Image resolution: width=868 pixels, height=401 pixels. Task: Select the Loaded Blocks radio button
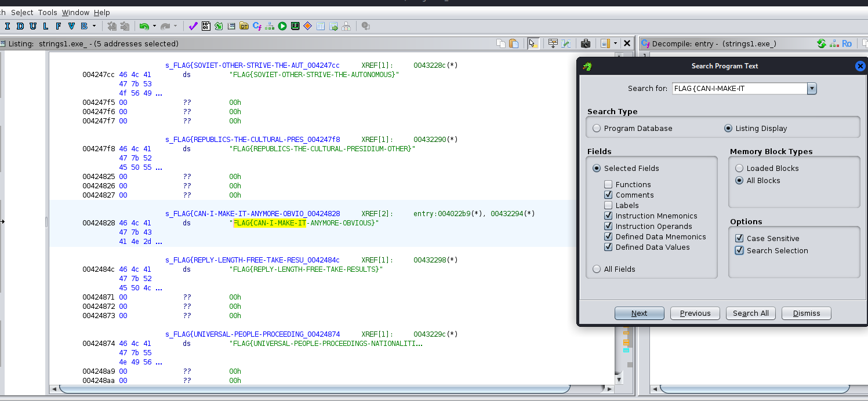[739, 168]
